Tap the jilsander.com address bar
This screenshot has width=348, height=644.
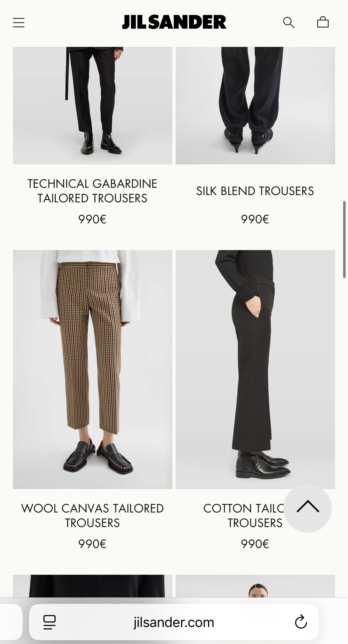click(x=174, y=622)
